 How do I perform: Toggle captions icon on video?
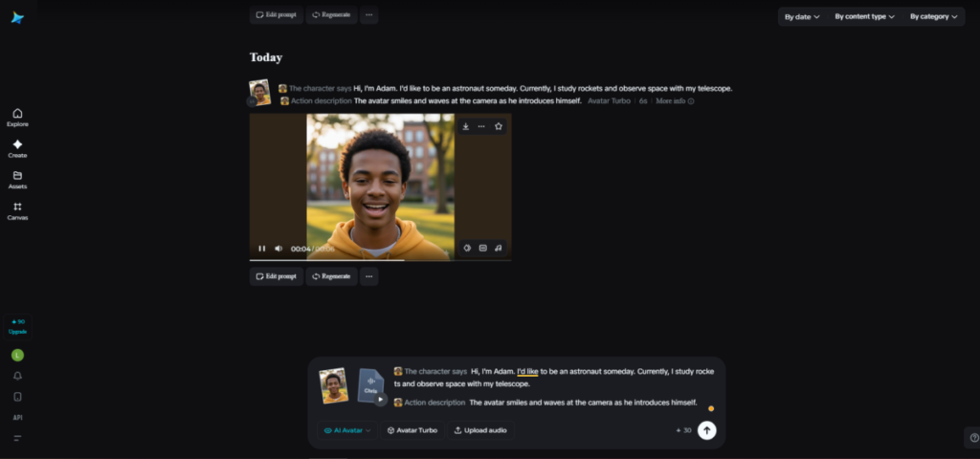482,248
